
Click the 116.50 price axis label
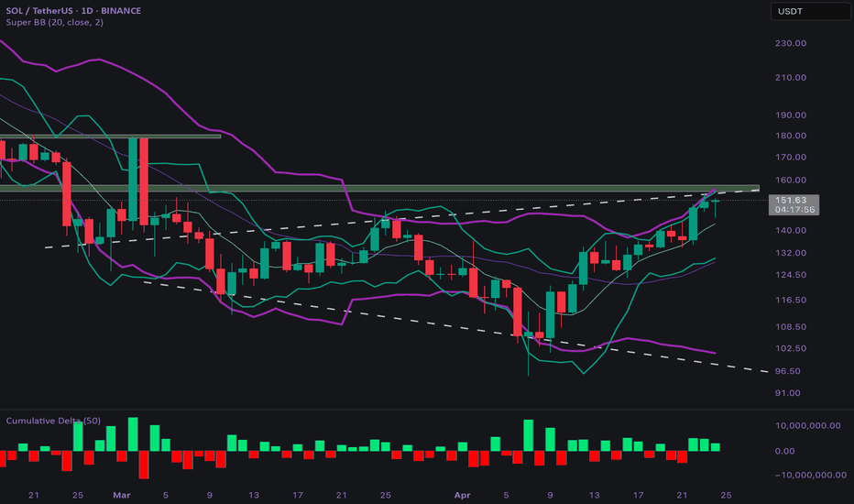791,300
